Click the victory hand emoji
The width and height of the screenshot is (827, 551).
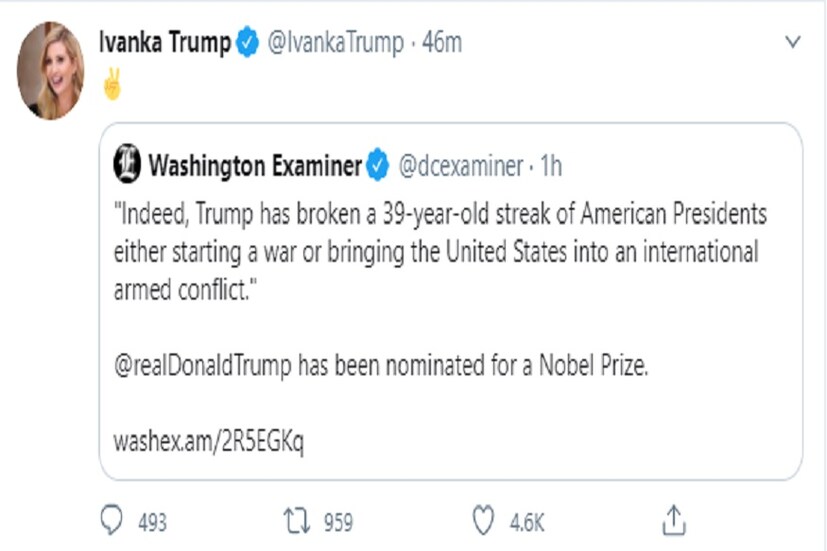tap(112, 86)
